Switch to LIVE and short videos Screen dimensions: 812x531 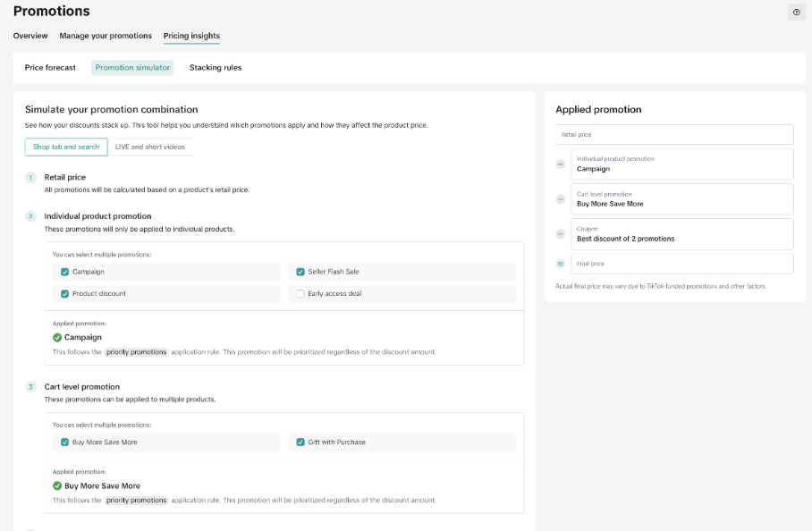[150, 147]
